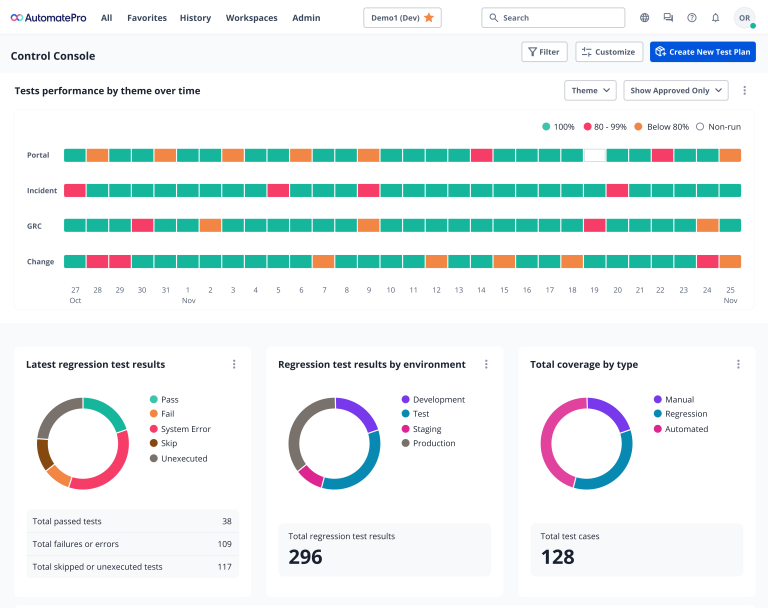Toggle the Non-run legend series
This screenshot has width=768, height=608.
tap(718, 127)
